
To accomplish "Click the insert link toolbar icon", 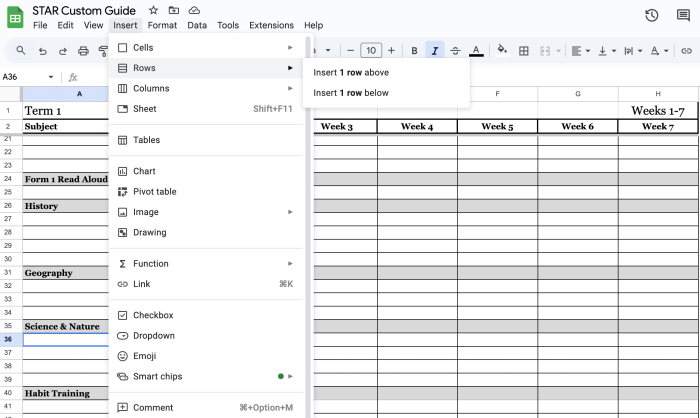I will 686,50.
